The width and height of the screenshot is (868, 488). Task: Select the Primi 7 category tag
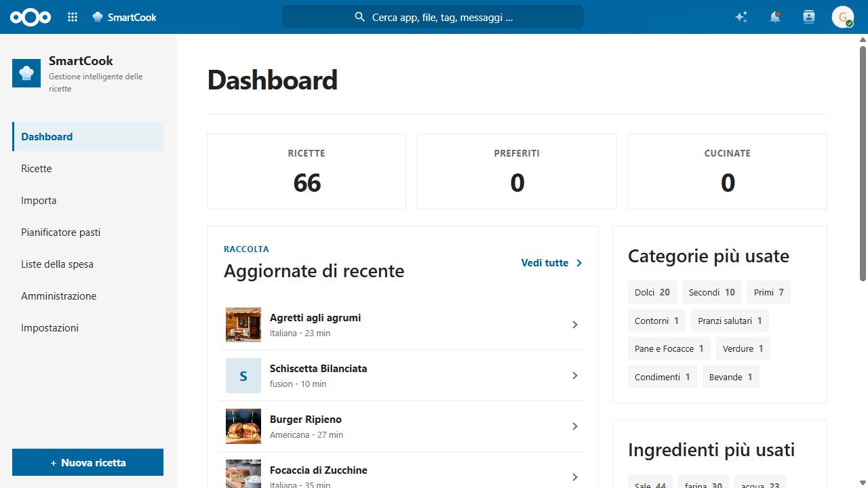[769, 292]
